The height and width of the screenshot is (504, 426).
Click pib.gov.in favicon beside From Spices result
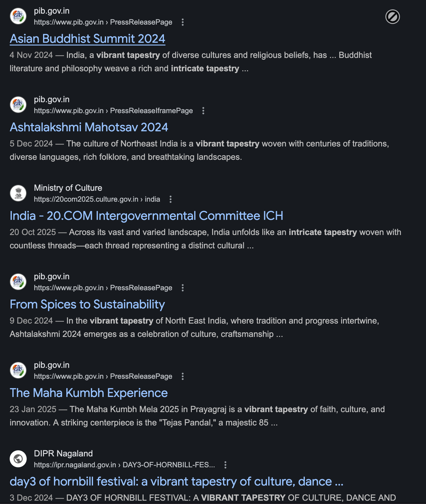(18, 282)
